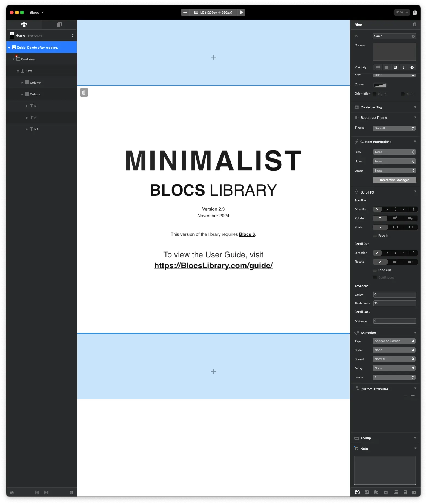Toggle the eye visibility icon
This screenshot has width=427, height=504.
point(412,67)
